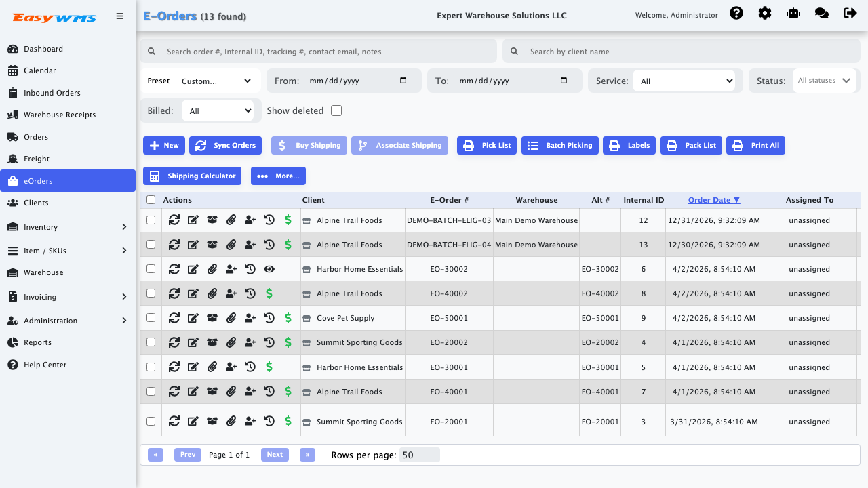The height and width of the screenshot is (488, 868).
Task: Open the chat messages icon
Action: point(822,13)
